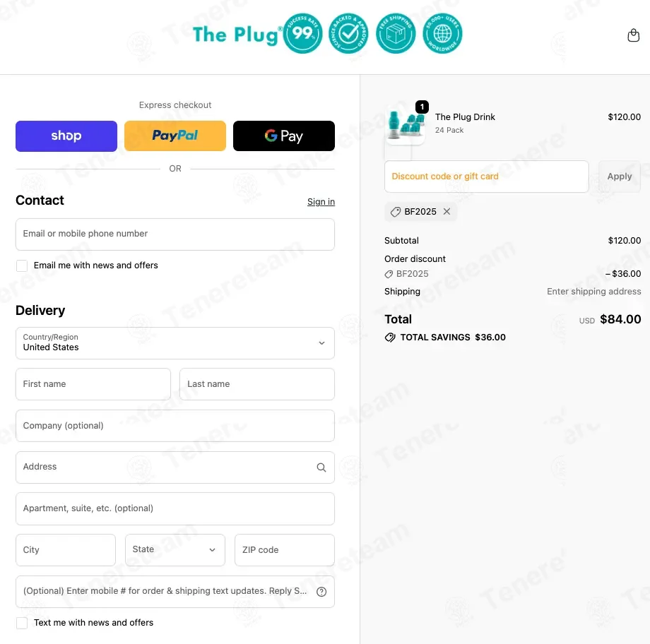Screen dimensions: 650x644
Task: Click The Plug Drink product thumbnail
Action: [406, 124]
